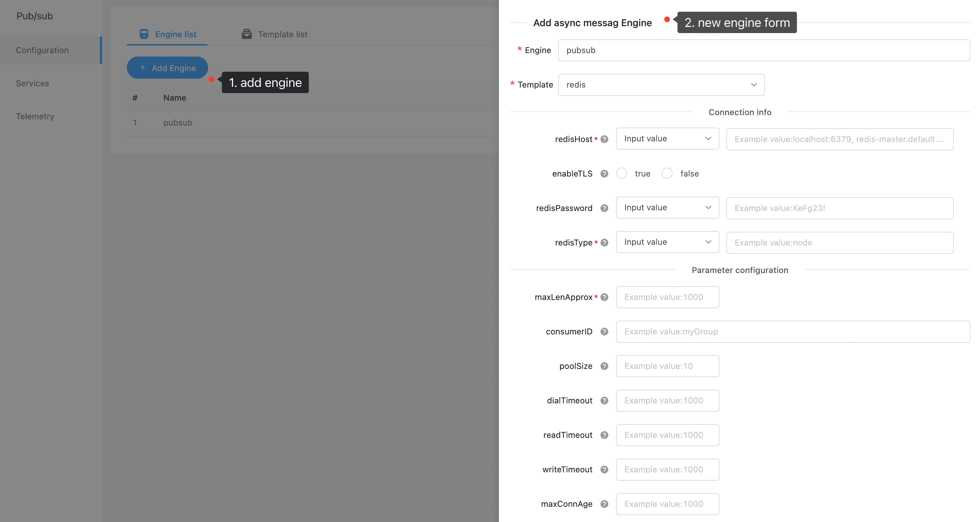Click the consumerID input field
Image resolution: width=980 pixels, height=522 pixels.
pos(793,332)
